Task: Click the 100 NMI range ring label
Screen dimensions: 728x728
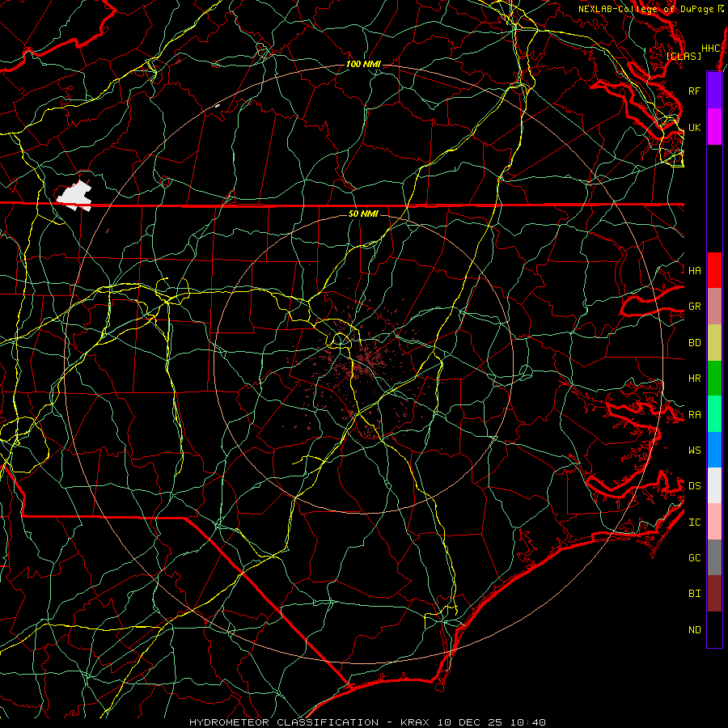Action: click(x=363, y=64)
